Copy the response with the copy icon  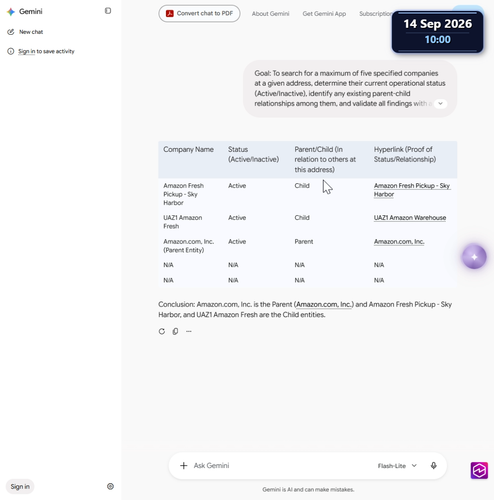click(x=175, y=331)
